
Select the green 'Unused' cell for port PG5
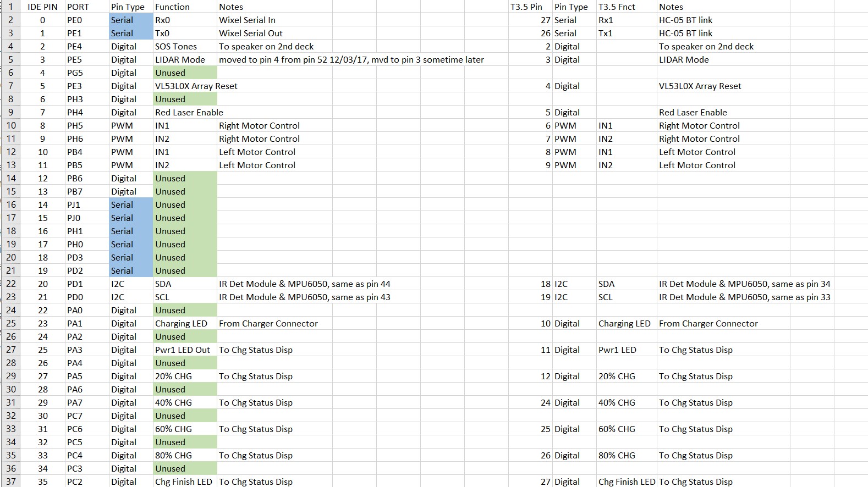pos(185,73)
